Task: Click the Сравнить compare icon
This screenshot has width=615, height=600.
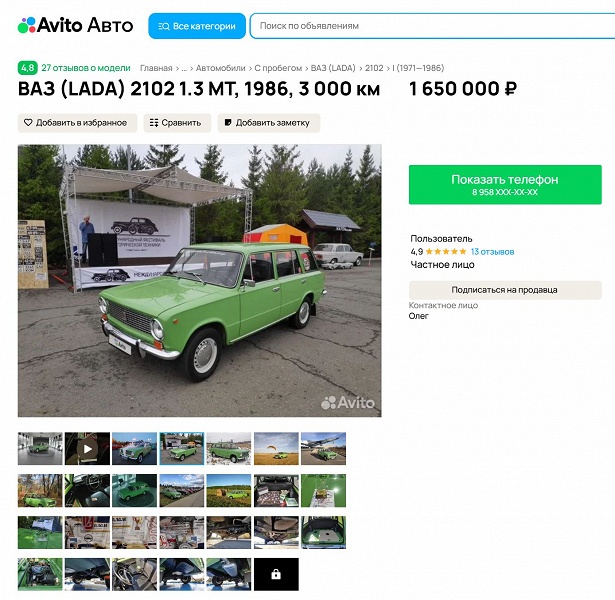Action: click(x=154, y=123)
